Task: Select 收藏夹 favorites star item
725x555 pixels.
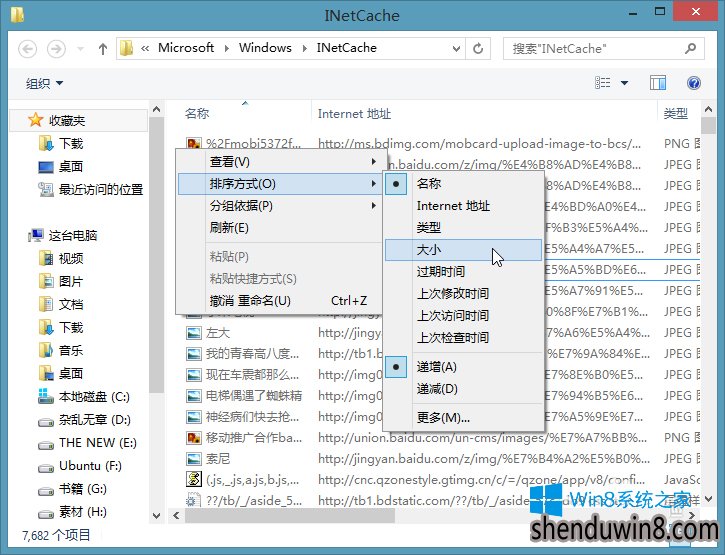Action: [x=79, y=120]
